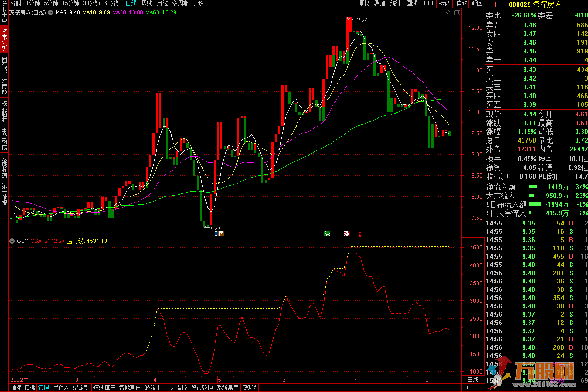Click the 标记 mark button
Image resolution: width=588 pixels, height=392 pixels.
pos(443,3)
